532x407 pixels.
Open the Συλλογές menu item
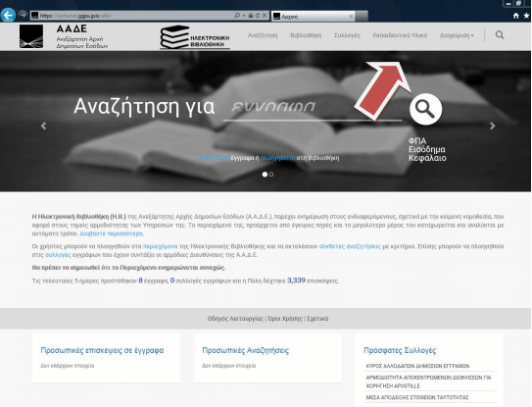[347, 35]
